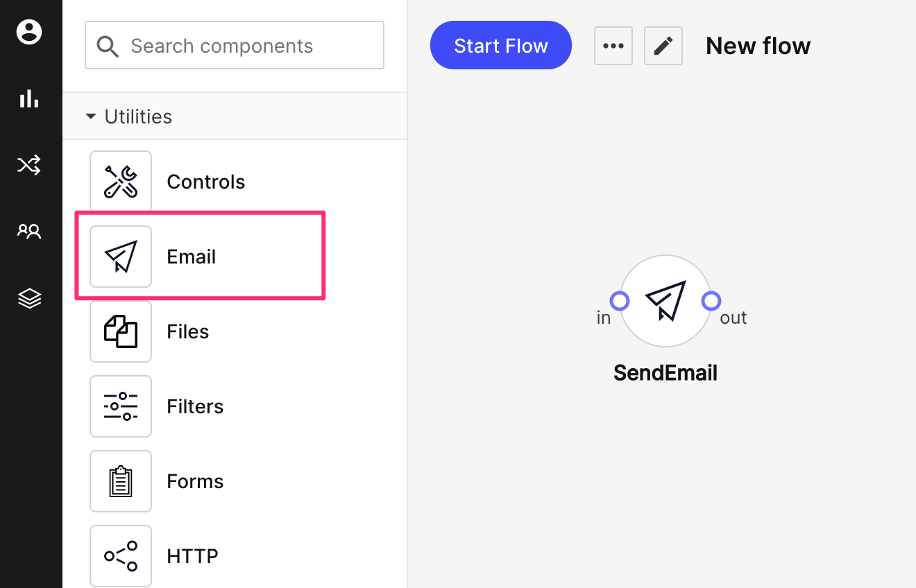Select the Files component icon
The height and width of the screenshot is (588, 916).
(121, 331)
